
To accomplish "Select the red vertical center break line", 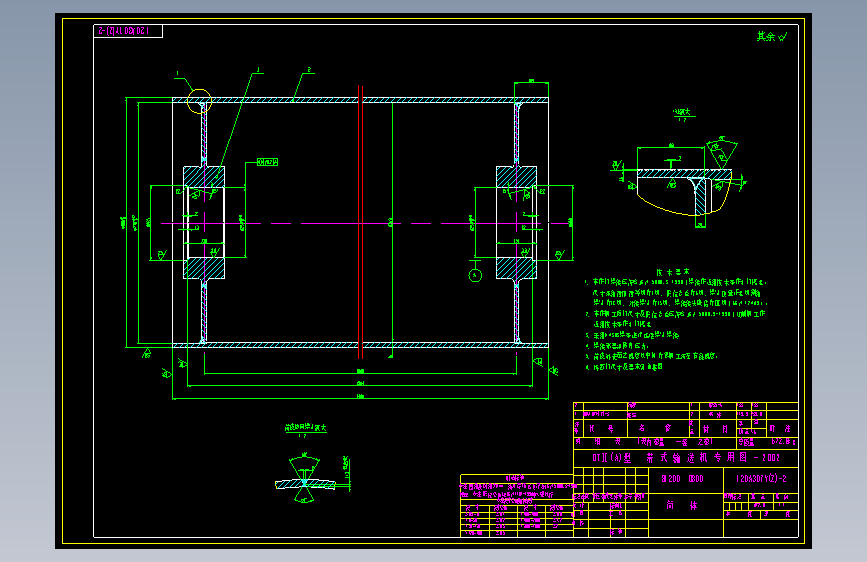I will click(361, 222).
